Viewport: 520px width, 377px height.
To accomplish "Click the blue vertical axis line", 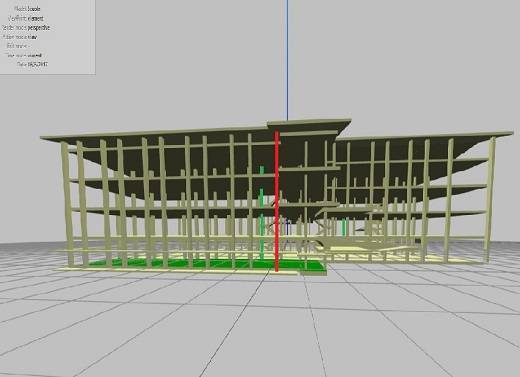I will point(287,60).
